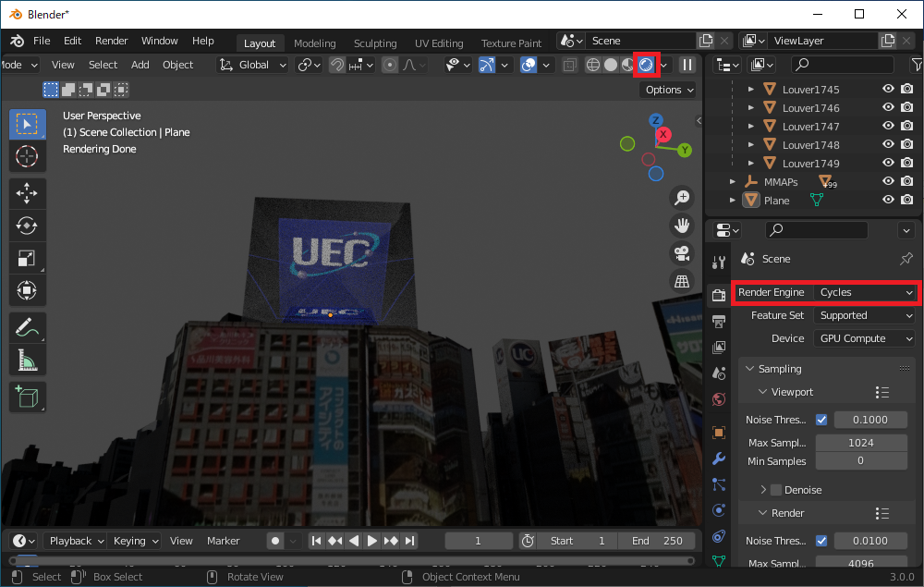Click the pan view hand icon

point(682,226)
